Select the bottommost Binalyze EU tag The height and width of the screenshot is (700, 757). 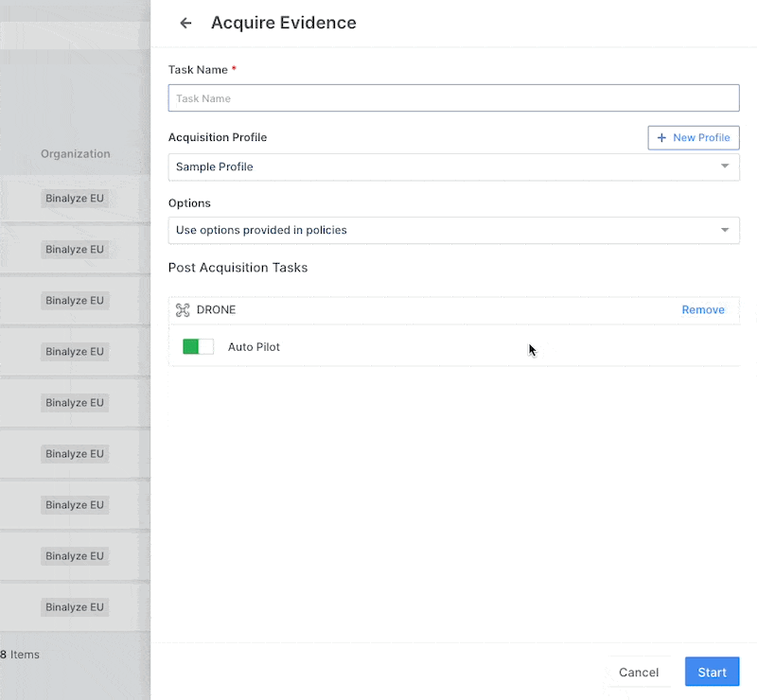(76, 607)
